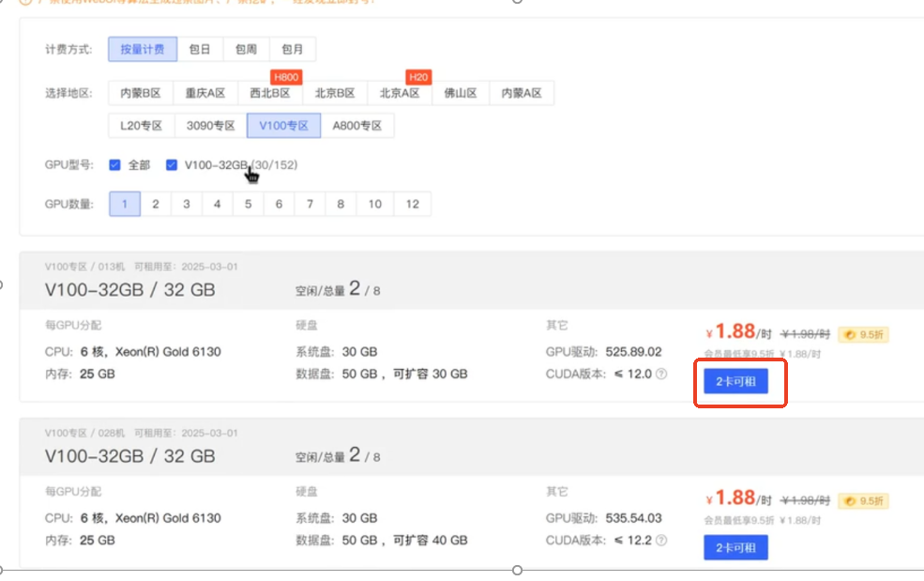The height and width of the screenshot is (581, 924).
Task: Select 按量计费 billing mode
Action: click(x=143, y=49)
